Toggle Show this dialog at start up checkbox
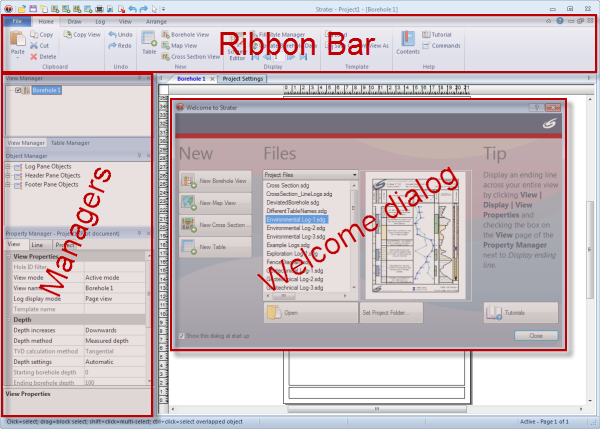The width and height of the screenshot is (600, 429). 182,336
